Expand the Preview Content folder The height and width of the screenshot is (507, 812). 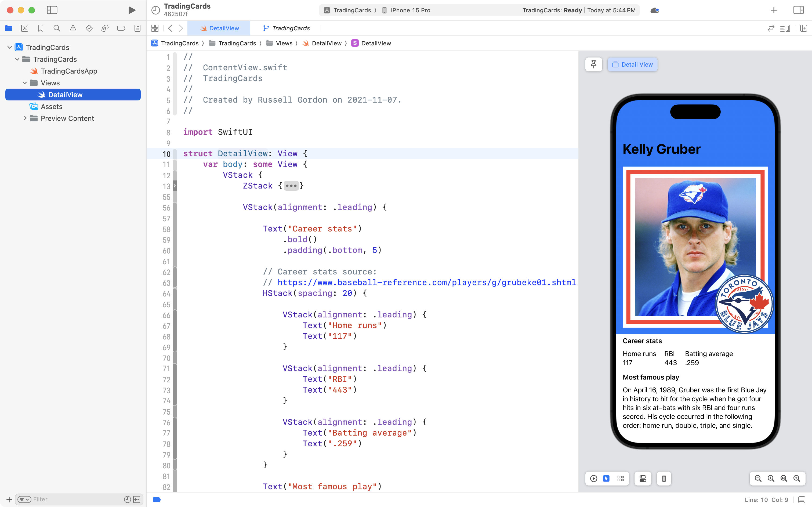(x=25, y=118)
